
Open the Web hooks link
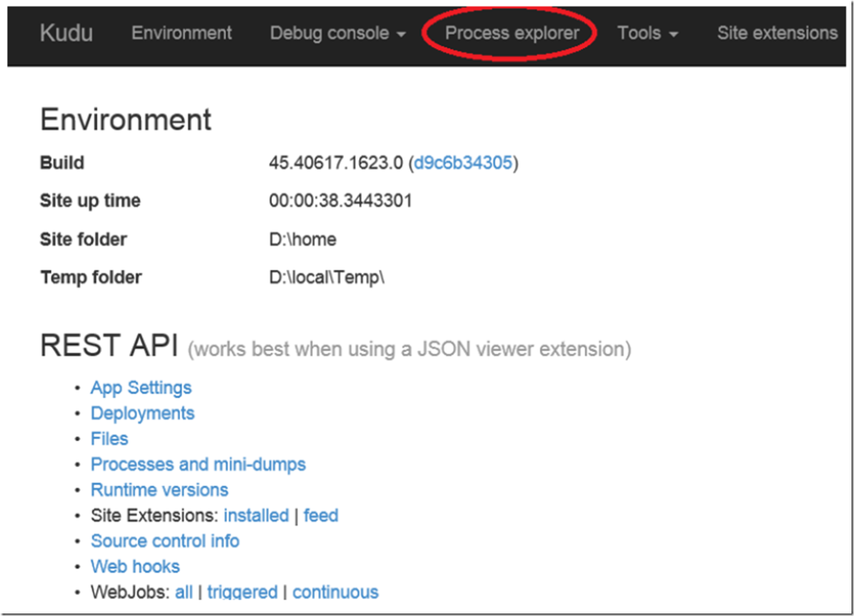(135, 567)
